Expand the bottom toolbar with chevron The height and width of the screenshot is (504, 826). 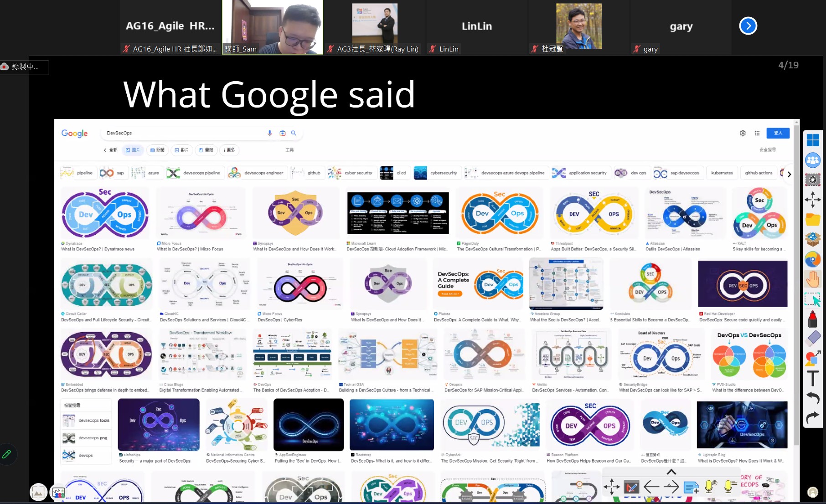(671, 472)
